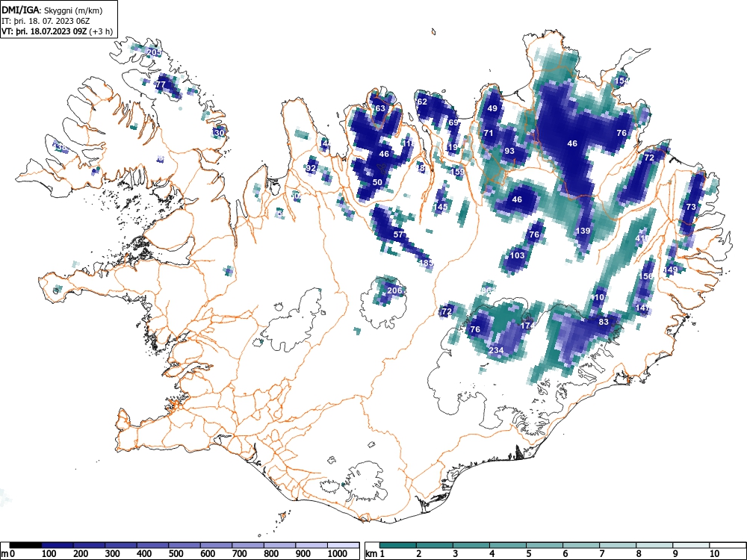Pick the legend swatch labeled 4 km

tap(508, 545)
